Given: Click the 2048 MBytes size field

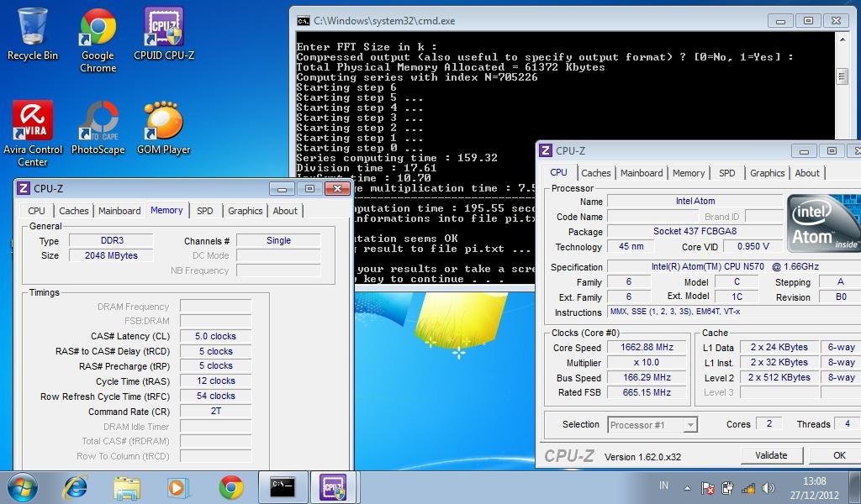Looking at the screenshot, I should coord(112,255).
